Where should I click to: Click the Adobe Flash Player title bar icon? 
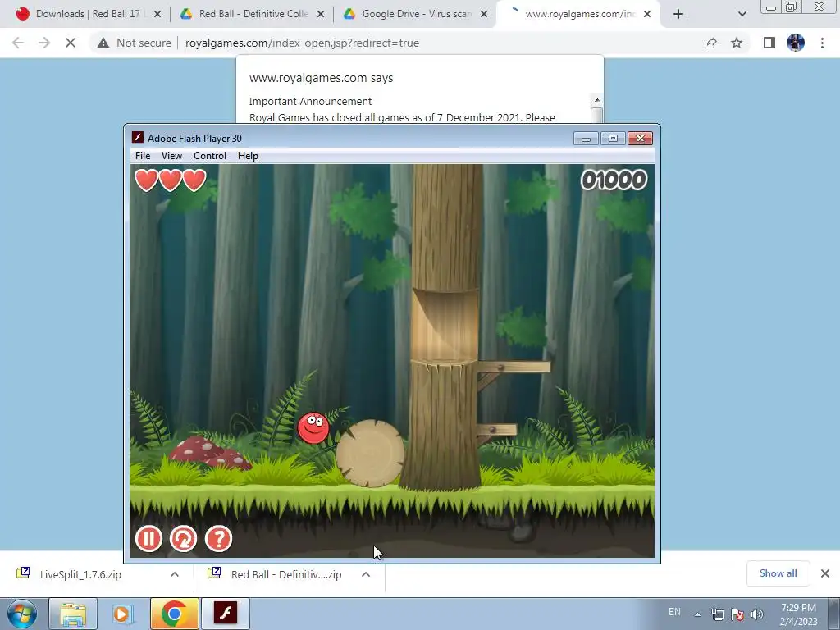(138, 138)
